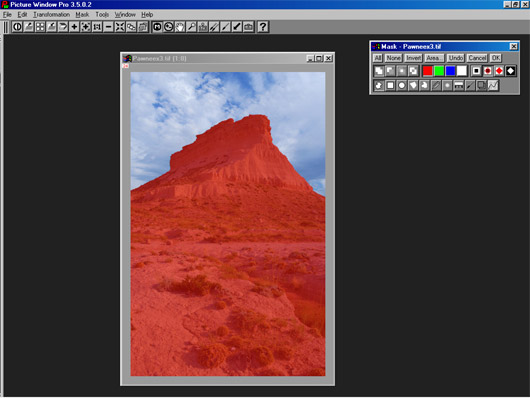Choose black square mask display mode
Viewport: 530px width, 398px height.
(x=476, y=71)
